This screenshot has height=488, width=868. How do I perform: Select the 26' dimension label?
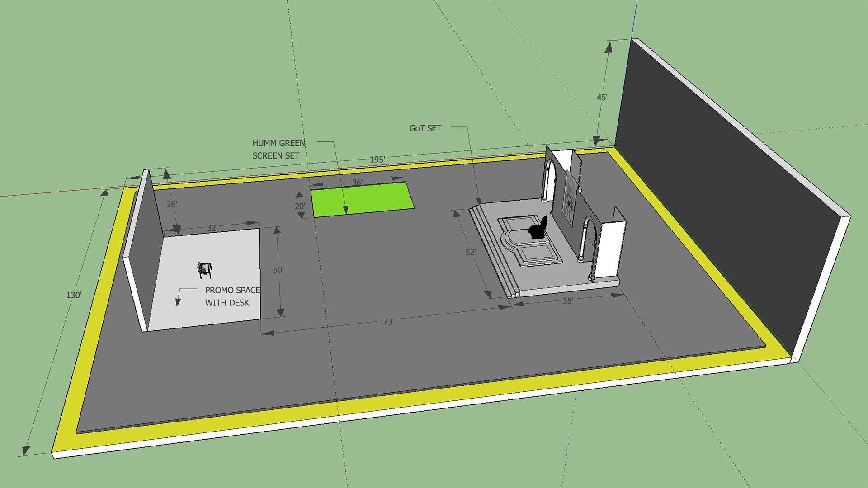click(x=171, y=205)
